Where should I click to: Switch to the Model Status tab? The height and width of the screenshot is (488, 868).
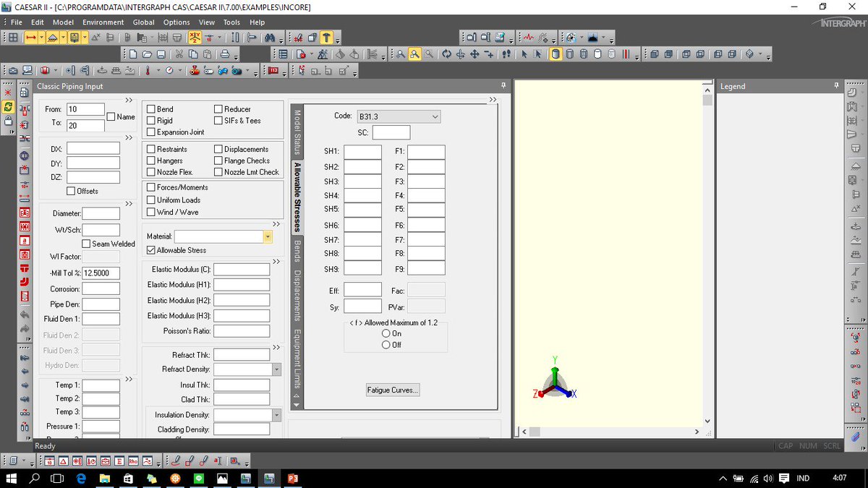tap(296, 132)
